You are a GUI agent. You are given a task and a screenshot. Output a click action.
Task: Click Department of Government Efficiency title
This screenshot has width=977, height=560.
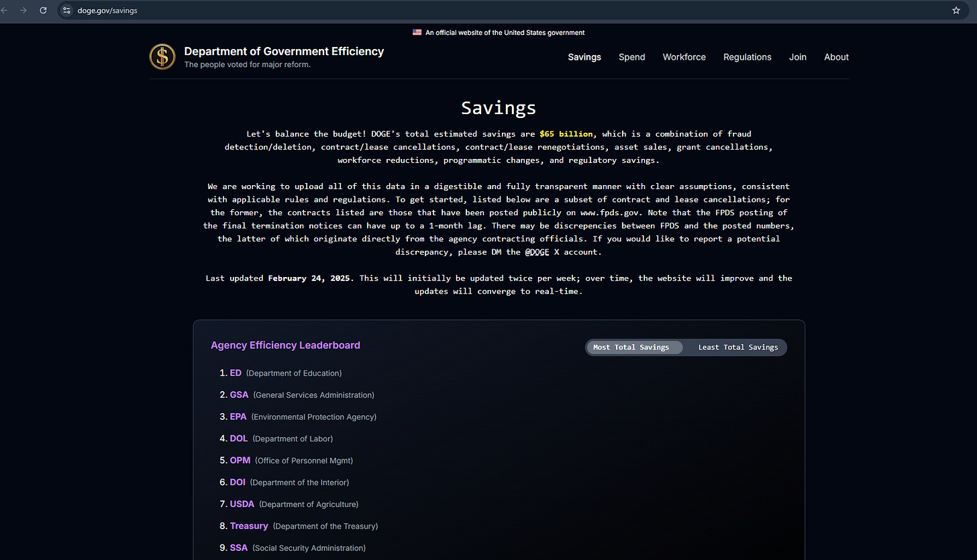[x=284, y=51]
